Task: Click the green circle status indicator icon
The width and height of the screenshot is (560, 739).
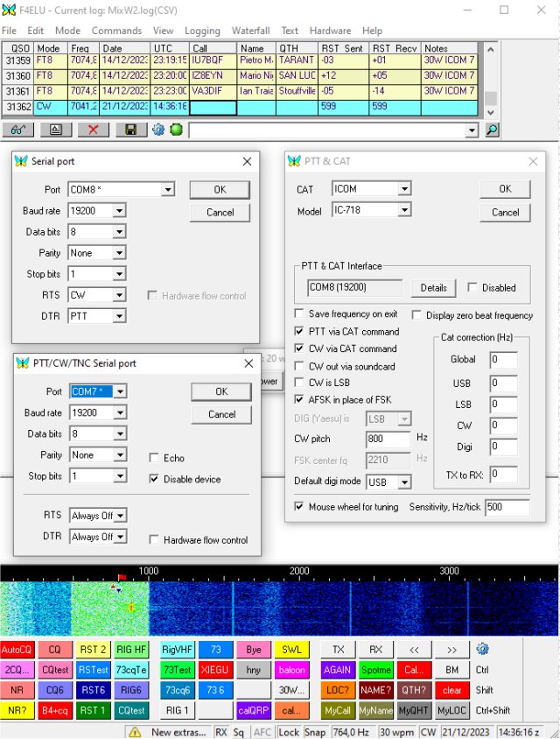Action: tap(176, 130)
